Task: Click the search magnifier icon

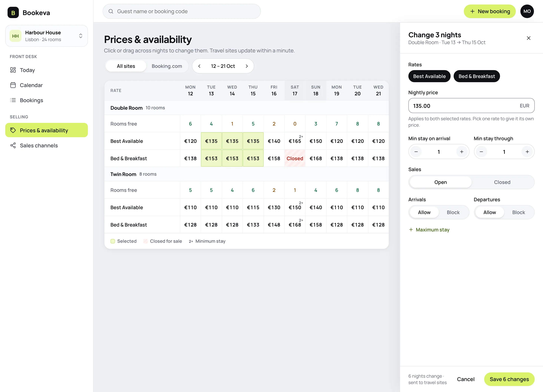Action: 111,11
